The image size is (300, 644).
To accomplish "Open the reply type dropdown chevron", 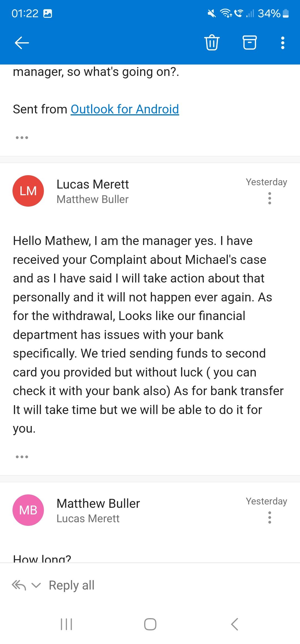I will pos(36,585).
